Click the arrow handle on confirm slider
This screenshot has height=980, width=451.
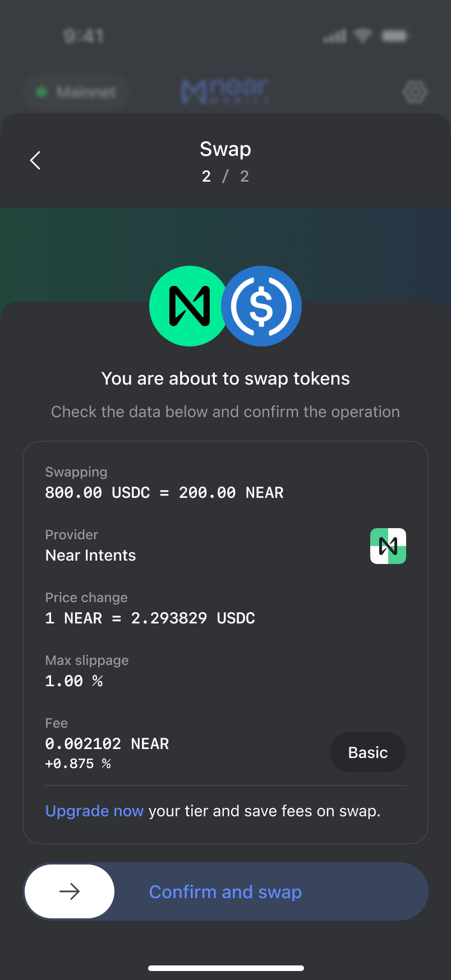click(70, 891)
